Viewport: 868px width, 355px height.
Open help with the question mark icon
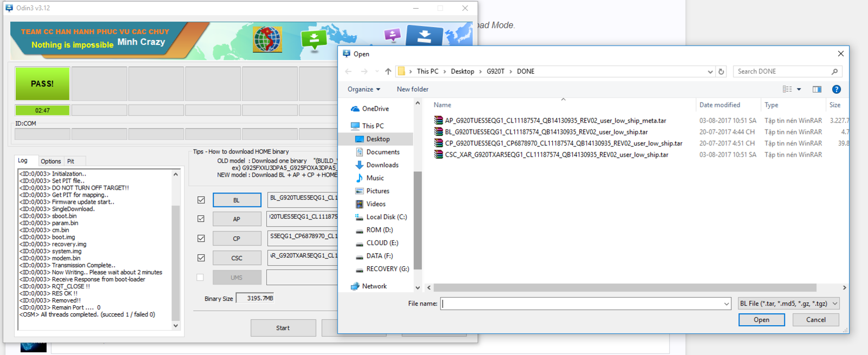tap(837, 89)
